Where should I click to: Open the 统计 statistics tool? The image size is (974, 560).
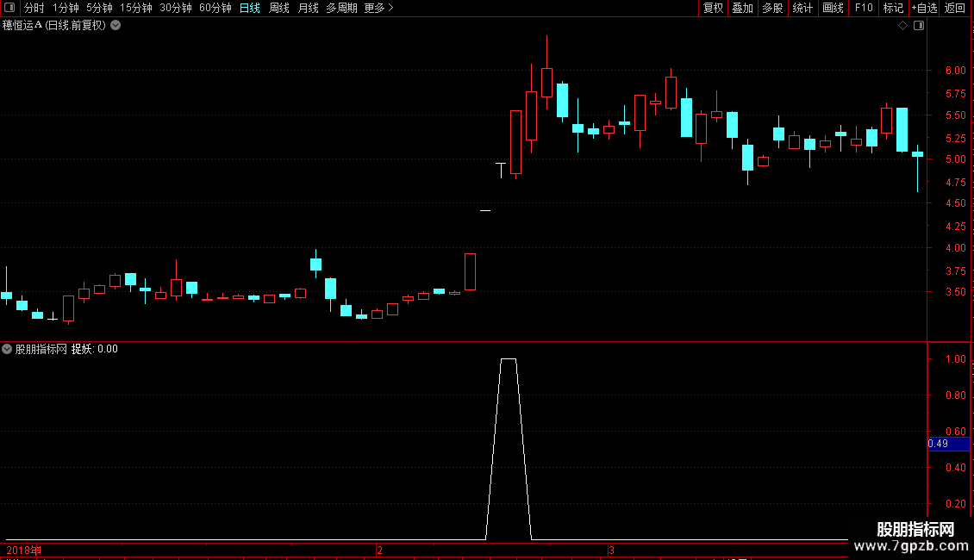[x=802, y=8]
